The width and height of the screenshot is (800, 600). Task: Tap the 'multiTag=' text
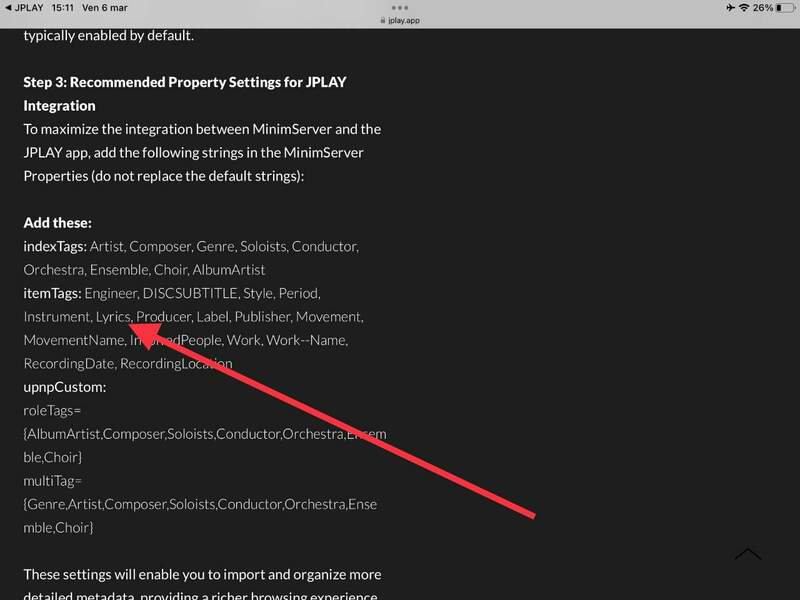pyautogui.click(x=53, y=481)
